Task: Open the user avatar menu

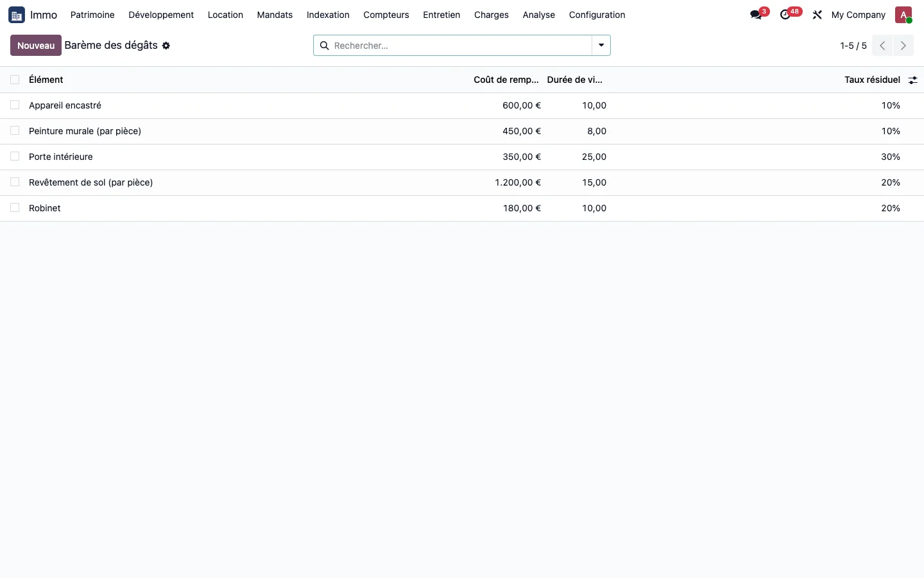Action: [903, 15]
